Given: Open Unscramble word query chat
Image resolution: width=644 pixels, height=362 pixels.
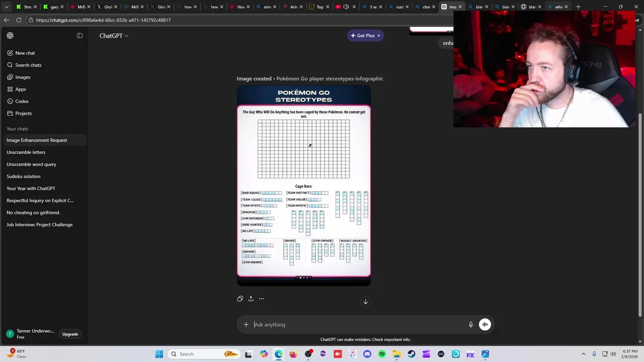Looking at the screenshot, I should coord(31,164).
